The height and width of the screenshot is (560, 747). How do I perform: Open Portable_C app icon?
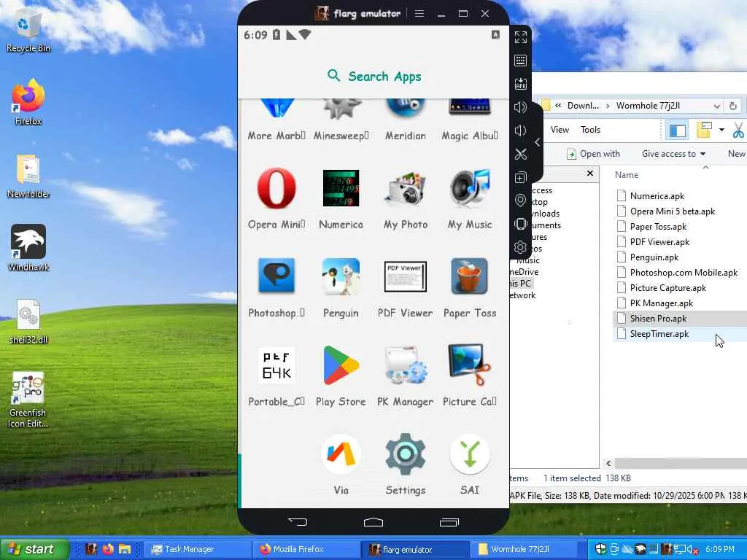pyautogui.click(x=276, y=365)
